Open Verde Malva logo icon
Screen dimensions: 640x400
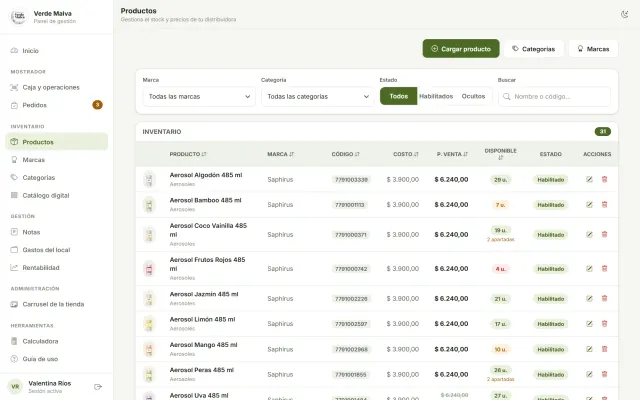(x=19, y=17)
